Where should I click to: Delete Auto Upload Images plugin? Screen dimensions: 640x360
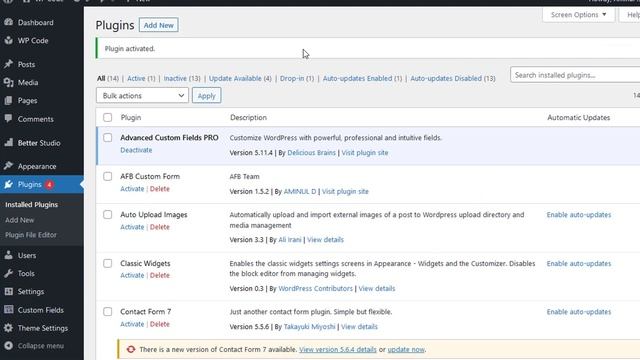click(x=160, y=227)
